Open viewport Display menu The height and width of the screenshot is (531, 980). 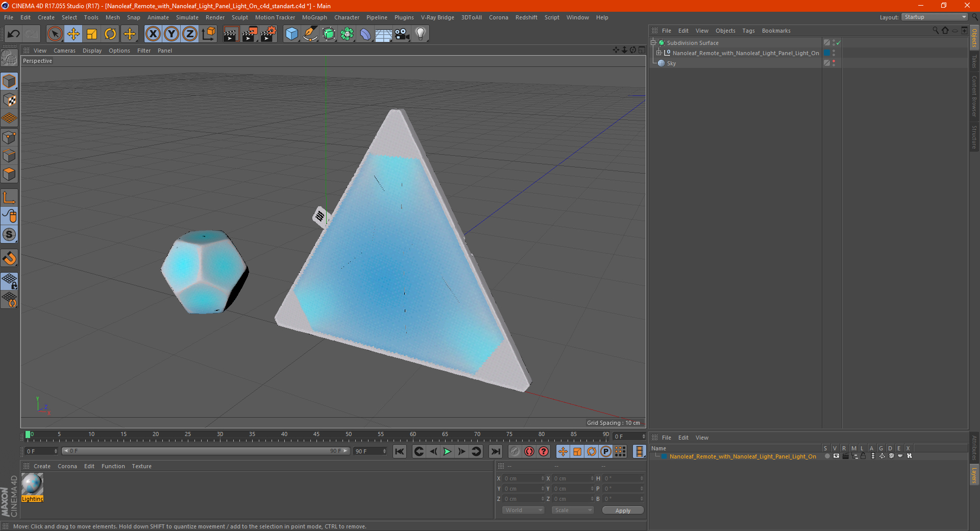pos(92,51)
